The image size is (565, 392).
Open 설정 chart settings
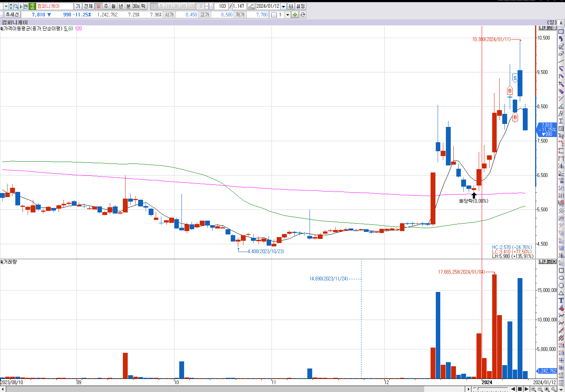300,6
